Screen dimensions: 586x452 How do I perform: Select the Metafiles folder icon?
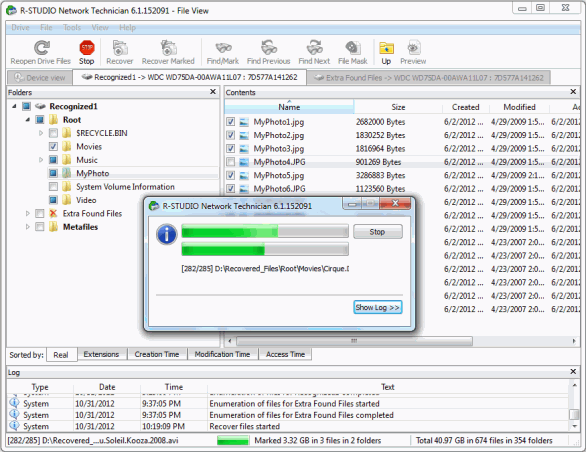click(x=53, y=227)
